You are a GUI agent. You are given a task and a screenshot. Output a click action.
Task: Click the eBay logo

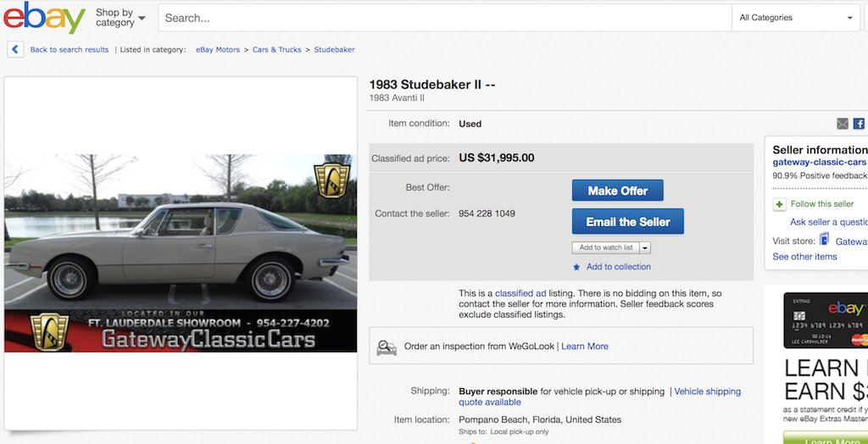pyautogui.click(x=44, y=18)
